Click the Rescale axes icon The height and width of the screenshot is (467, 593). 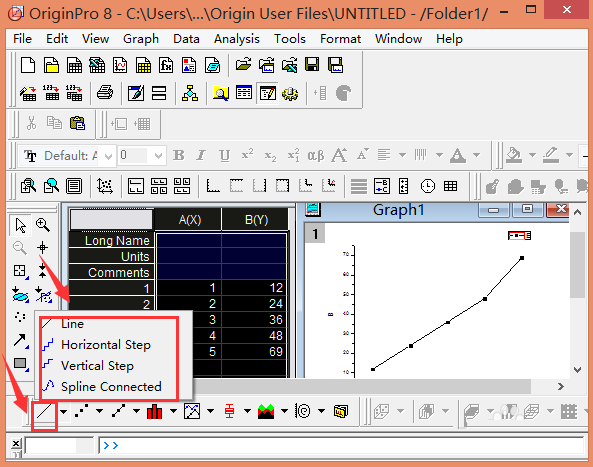coord(104,186)
